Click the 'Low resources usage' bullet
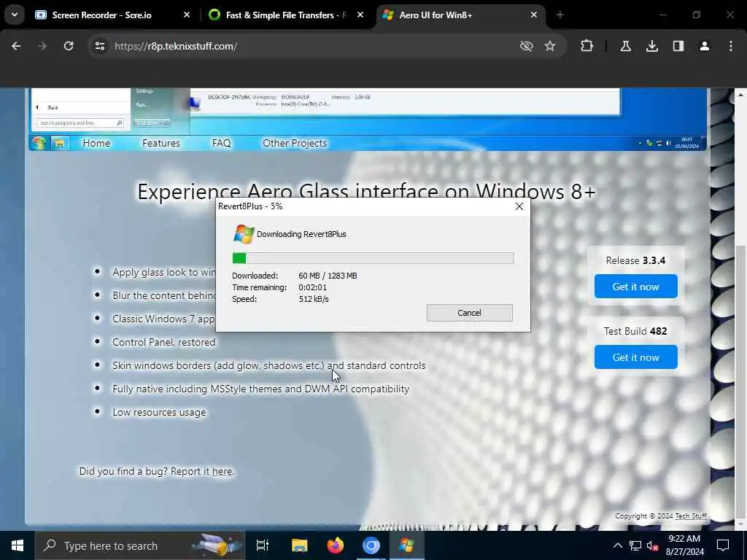The width and height of the screenshot is (747, 560). 159,413
